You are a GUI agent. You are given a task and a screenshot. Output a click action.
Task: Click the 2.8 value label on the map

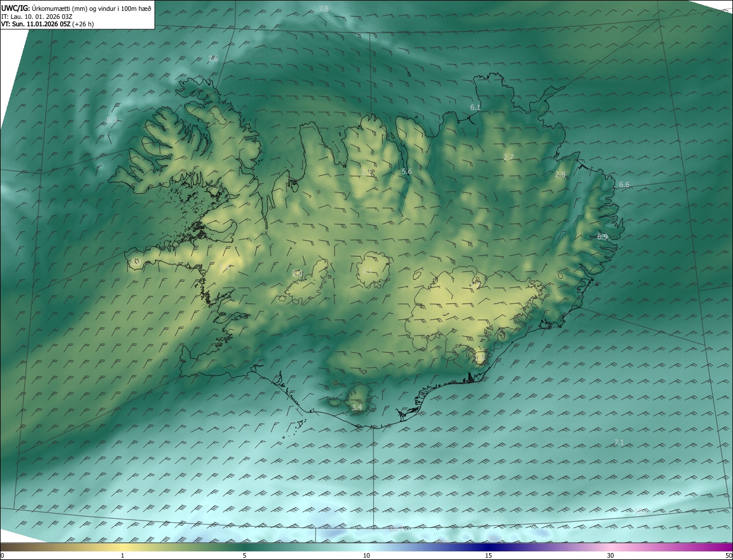(560, 174)
